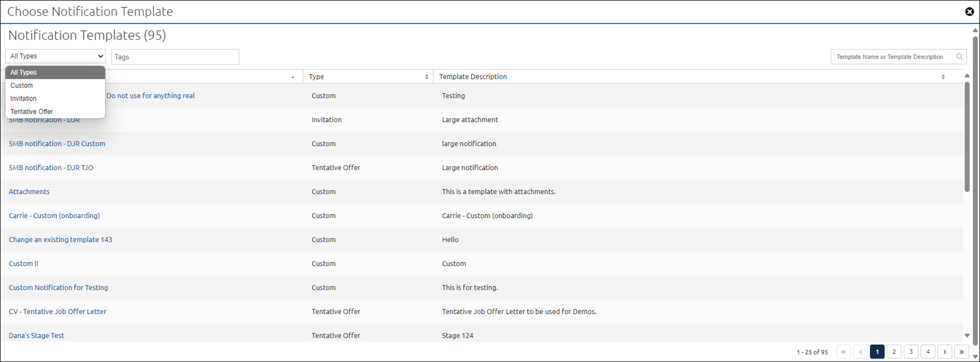Click This is a template with attachments text
The height and width of the screenshot is (362, 980).
tap(499, 191)
